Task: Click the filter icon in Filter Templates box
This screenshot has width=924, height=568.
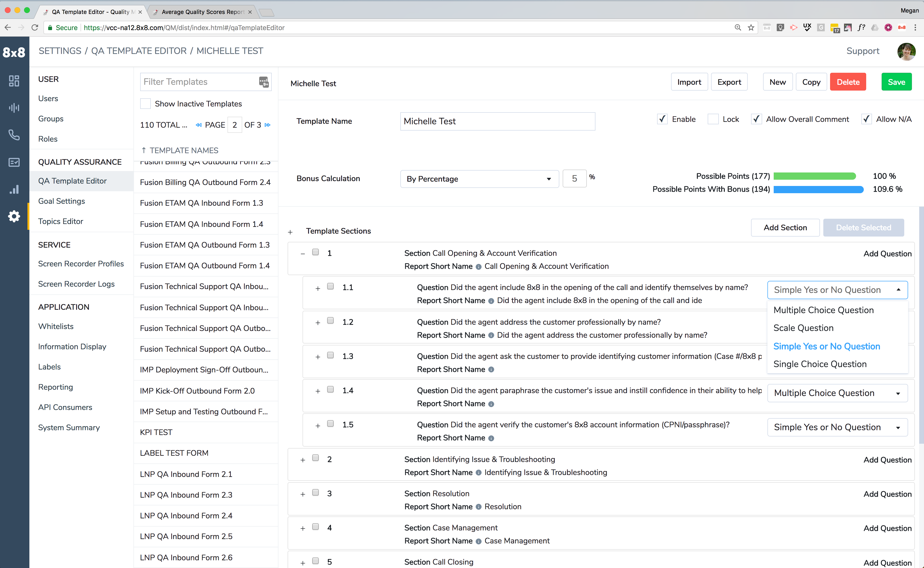Action: [264, 81]
